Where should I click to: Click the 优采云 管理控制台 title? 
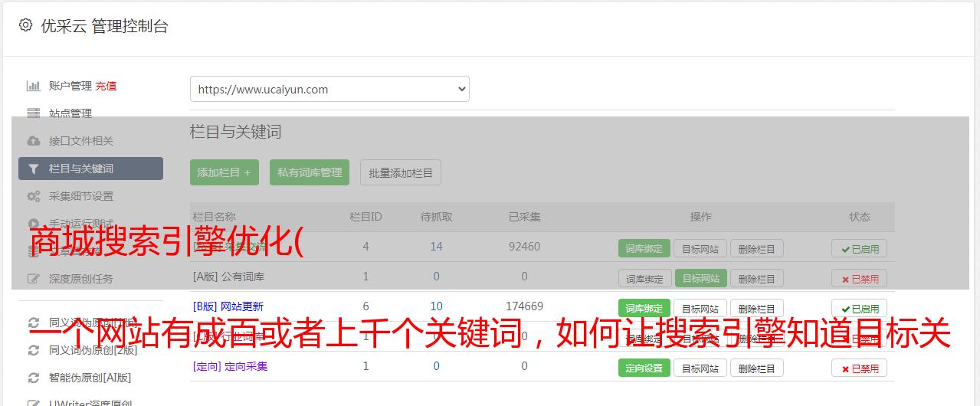coord(104,26)
